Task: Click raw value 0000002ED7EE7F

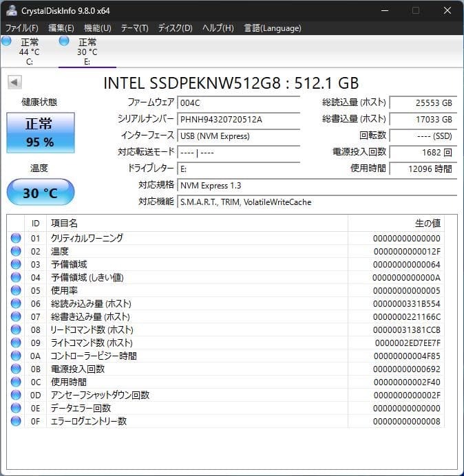Action: [408, 343]
